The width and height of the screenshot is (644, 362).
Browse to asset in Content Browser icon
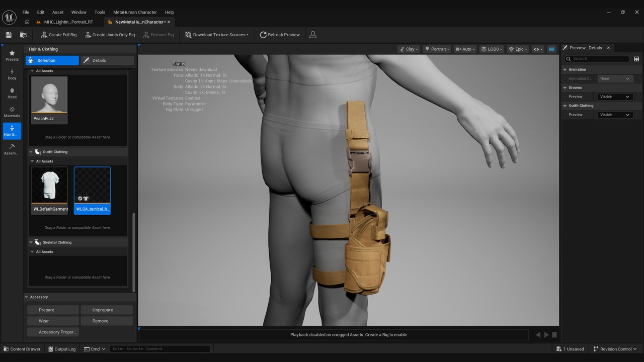23,35
